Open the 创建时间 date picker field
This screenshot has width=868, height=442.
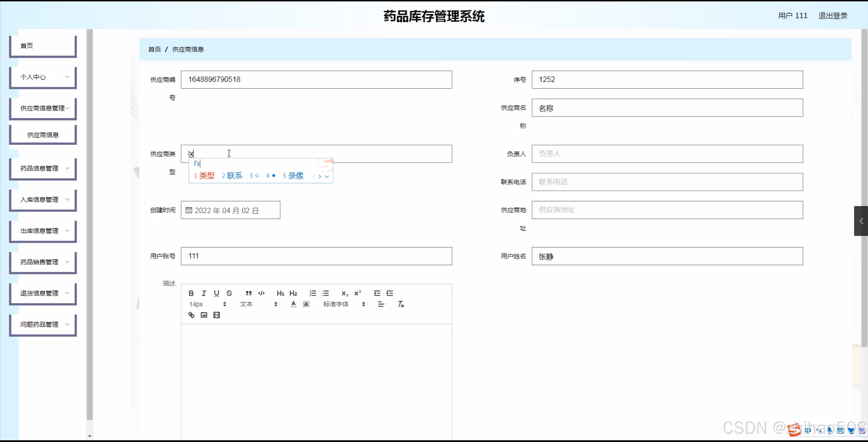pos(231,210)
